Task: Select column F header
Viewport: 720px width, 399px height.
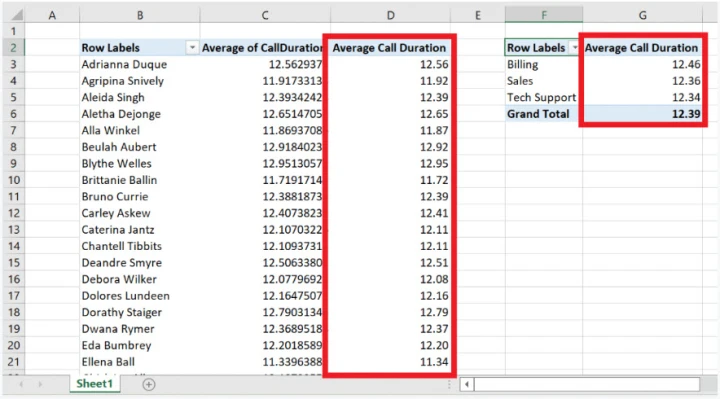Action: (544, 15)
